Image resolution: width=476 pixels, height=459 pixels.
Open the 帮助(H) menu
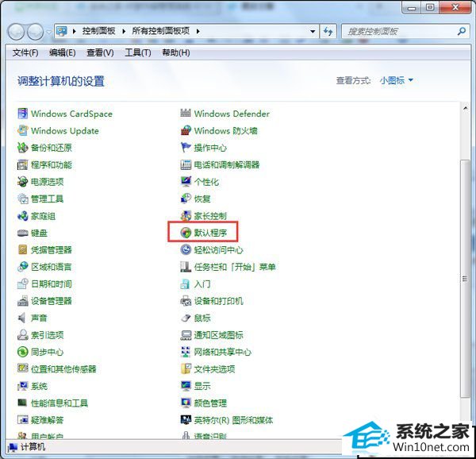(x=176, y=53)
